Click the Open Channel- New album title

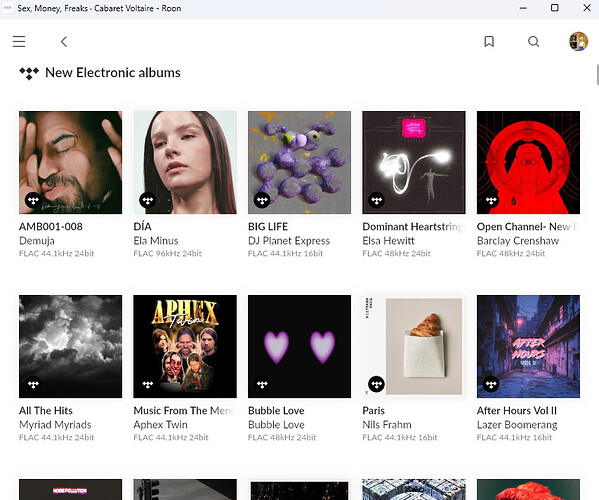(528, 227)
